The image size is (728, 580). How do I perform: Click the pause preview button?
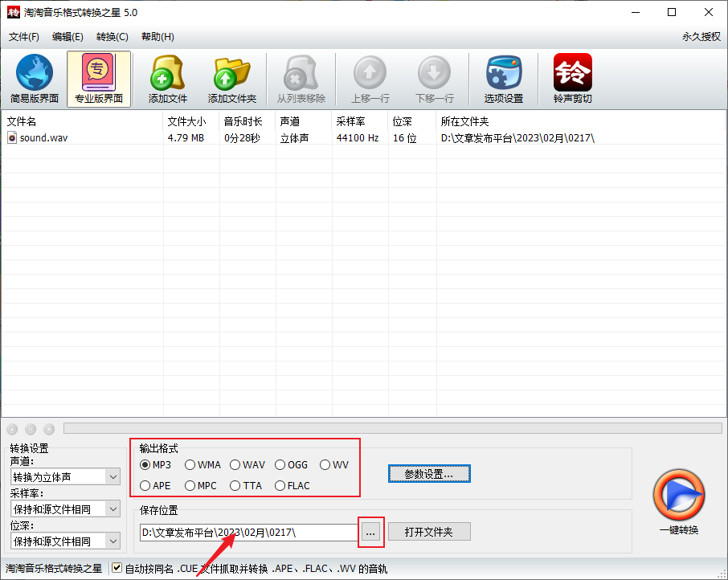31,429
